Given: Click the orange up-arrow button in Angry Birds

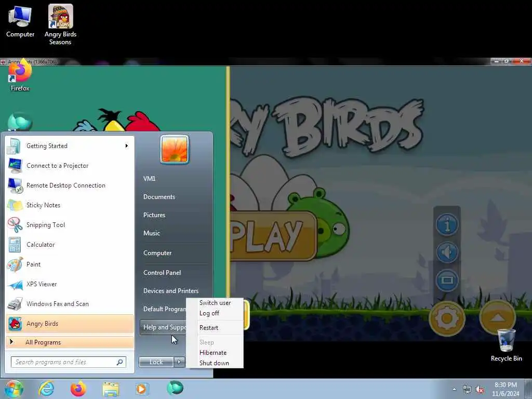Looking at the screenshot, I should 497,317.
